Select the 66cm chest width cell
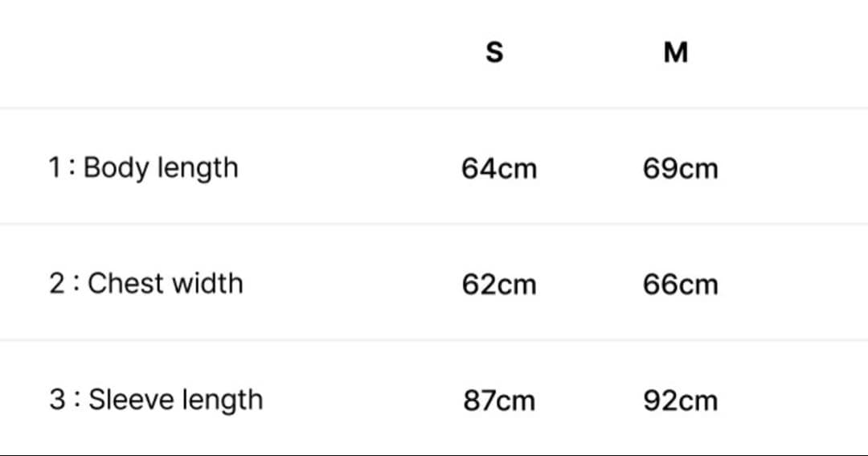868x456 pixels. click(680, 285)
